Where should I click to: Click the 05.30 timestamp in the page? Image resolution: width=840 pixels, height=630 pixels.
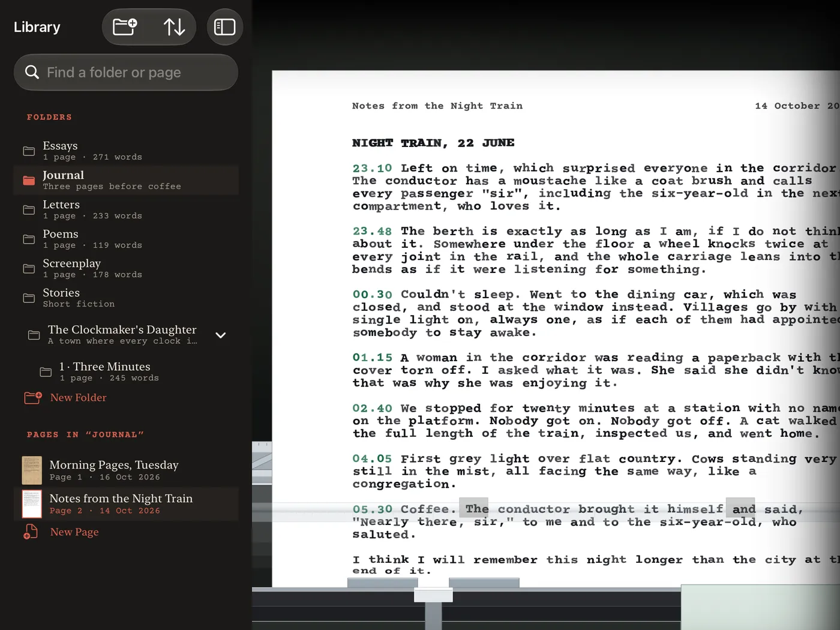(x=372, y=509)
